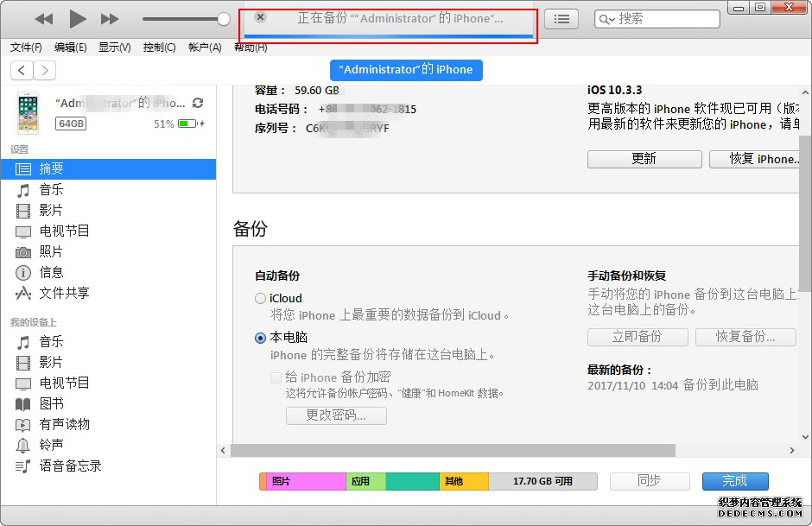Image resolution: width=812 pixels, height=526 pixels.
Task: Click the search field
Action: click(657, 19)
